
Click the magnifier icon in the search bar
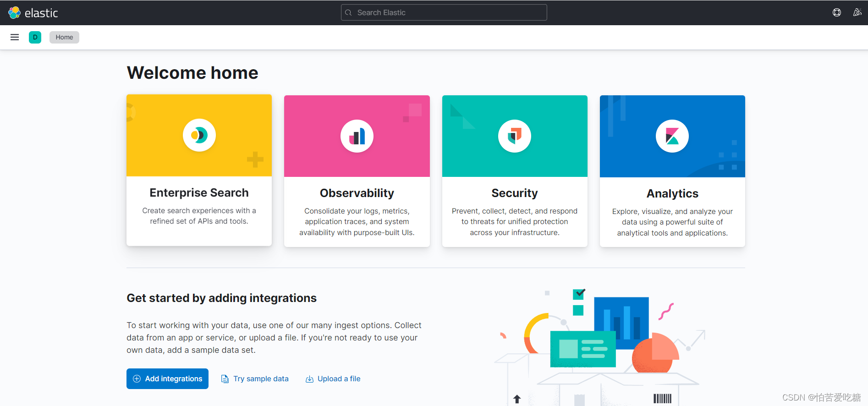(348, 13)
